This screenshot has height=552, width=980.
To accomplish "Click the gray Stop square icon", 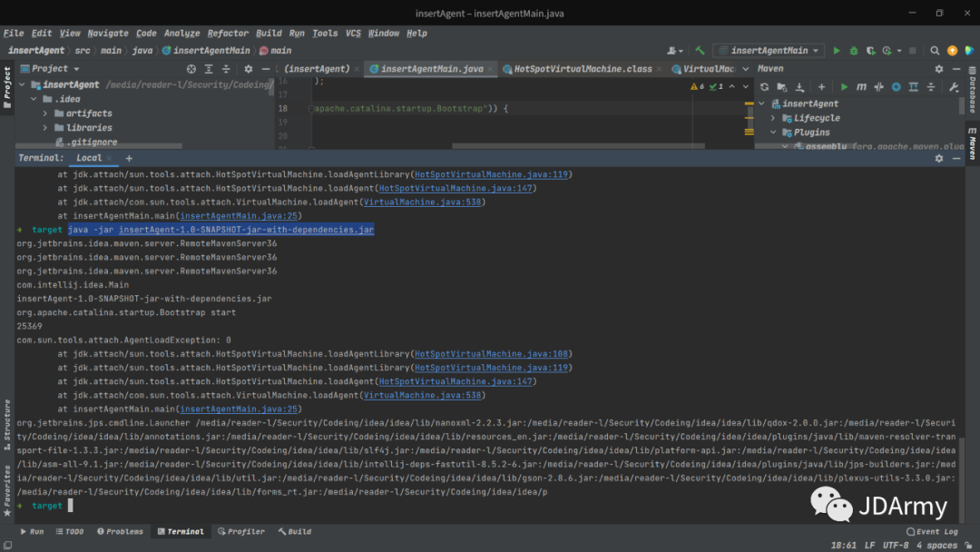I will 913,51.
